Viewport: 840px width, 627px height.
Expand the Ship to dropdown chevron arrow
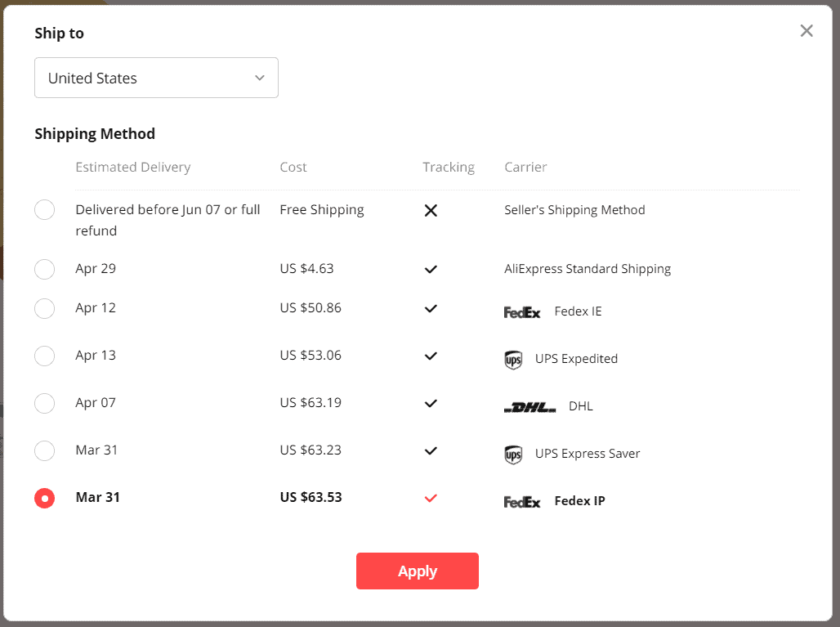(x=260, y=78)
